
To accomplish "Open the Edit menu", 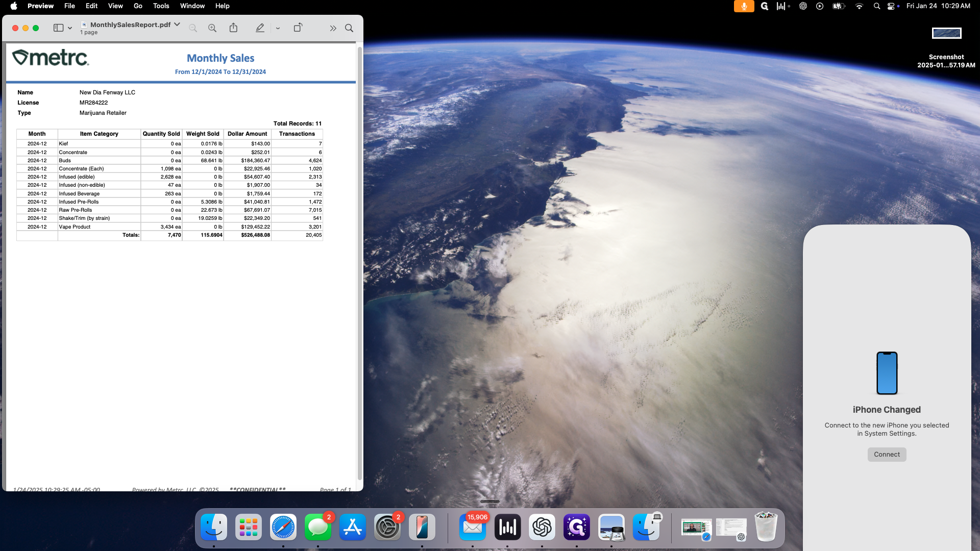I will click(91, 6).
